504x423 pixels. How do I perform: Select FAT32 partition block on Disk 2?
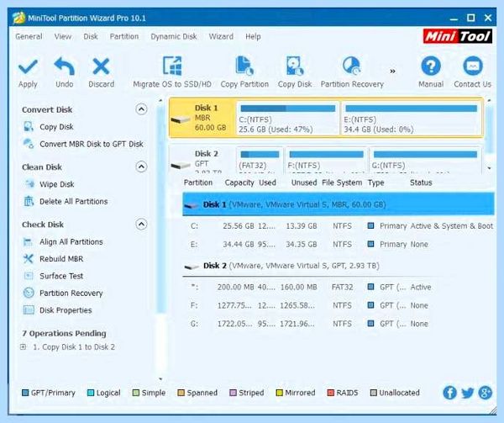tap(260, 160)
